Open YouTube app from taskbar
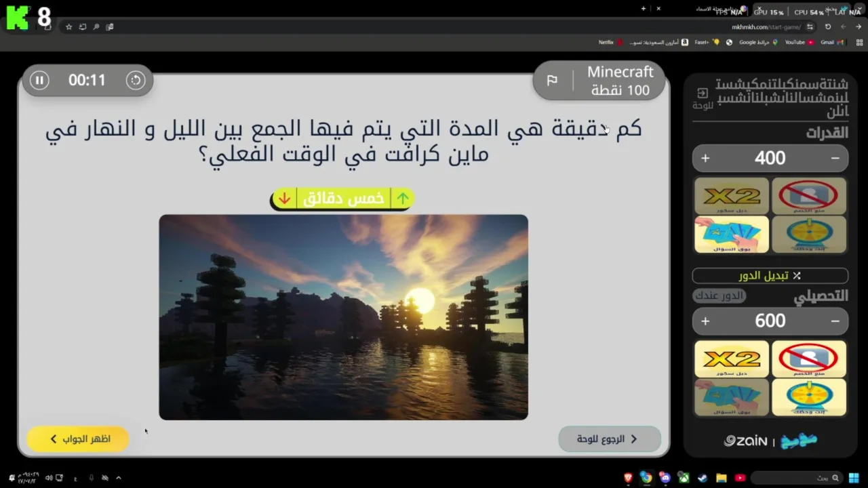868x488 pixels. [x=740, y=478]
